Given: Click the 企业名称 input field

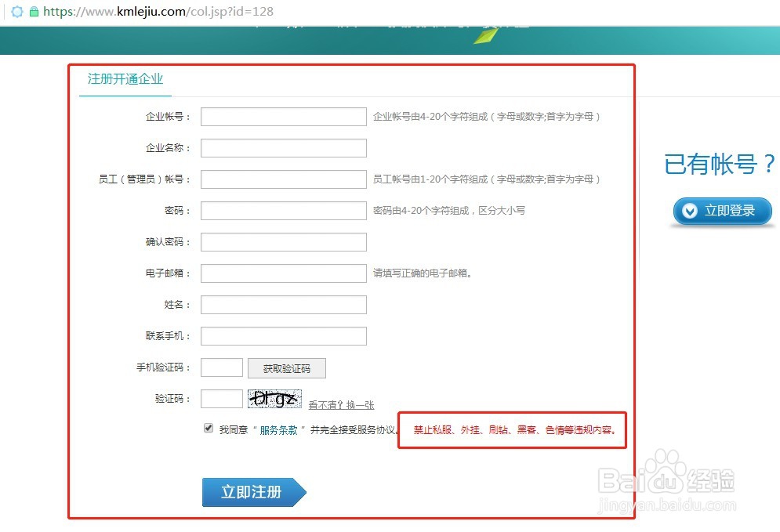Looking at the screenshot, I should (283, 147).
